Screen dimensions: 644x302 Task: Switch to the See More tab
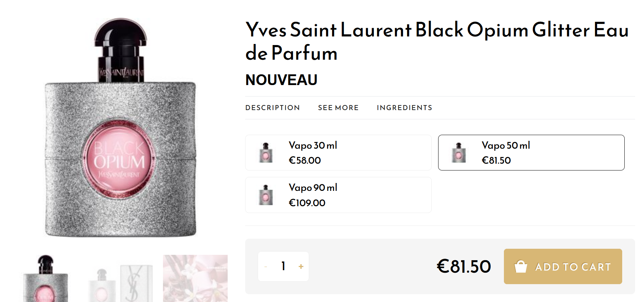(x=338, y=108)
